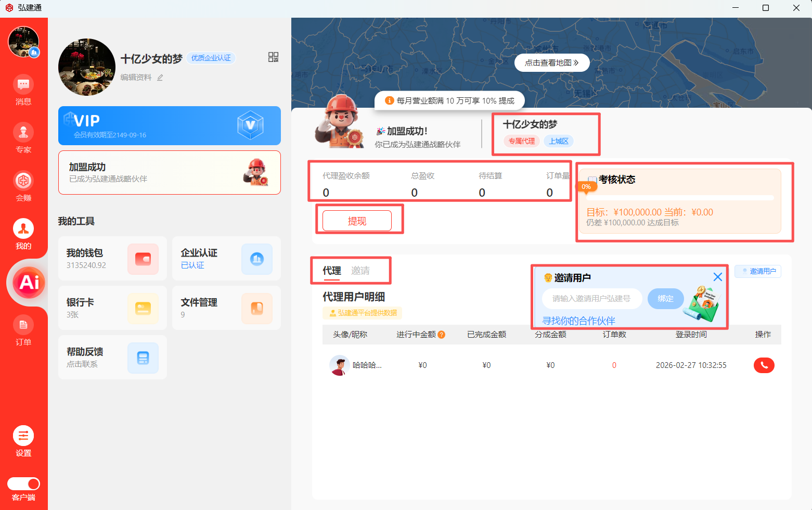Open the 我的钱包 wallet card
Screen dimensions: 812x510
tap(112, 259)
